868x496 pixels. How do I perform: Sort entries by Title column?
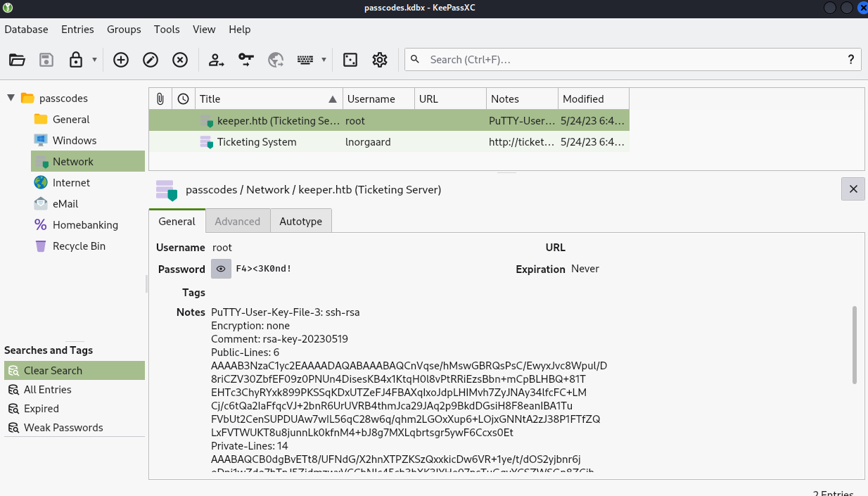269,98
